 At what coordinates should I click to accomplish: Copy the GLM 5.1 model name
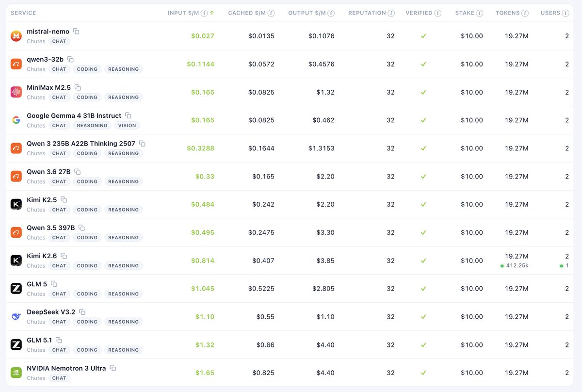coord(59,340)
